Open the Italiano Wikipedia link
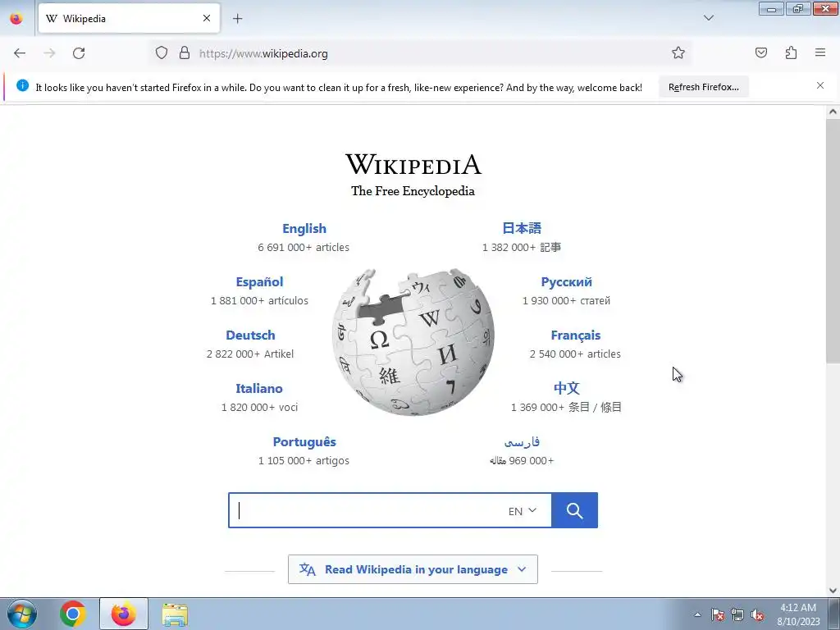This screenshot has height=630, width=840. (259, 388)
